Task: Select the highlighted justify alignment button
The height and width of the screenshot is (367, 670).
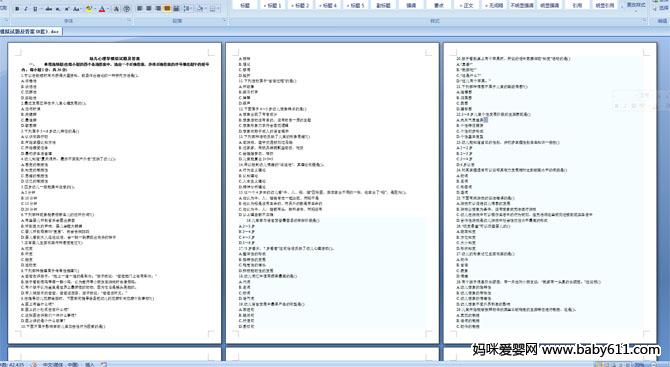Action: point(167,8)
